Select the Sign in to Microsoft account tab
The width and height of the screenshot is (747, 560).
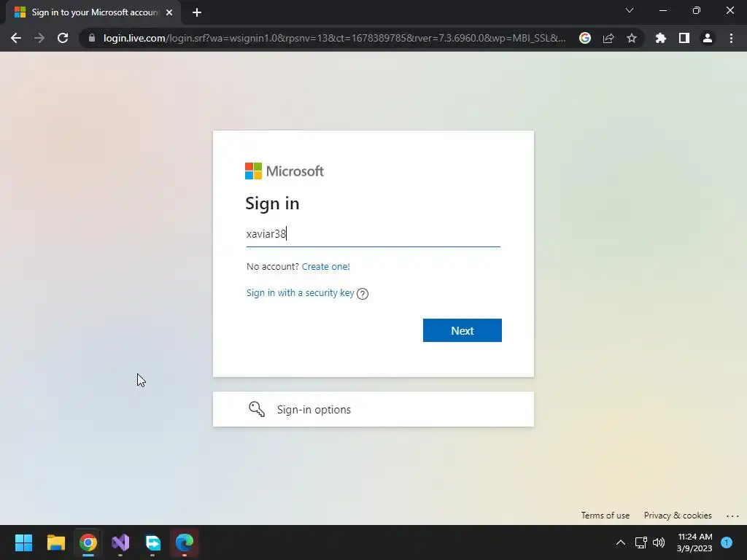tap(93, 12)
